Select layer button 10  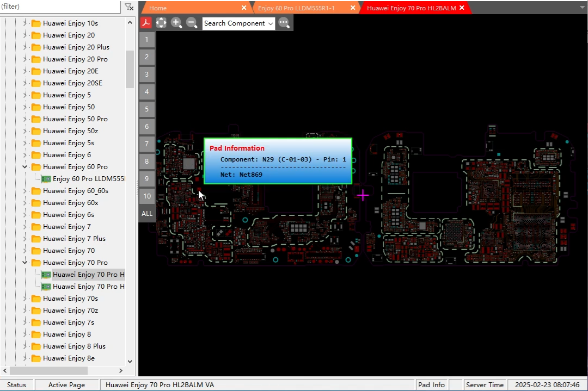click(x=146, y=196)
